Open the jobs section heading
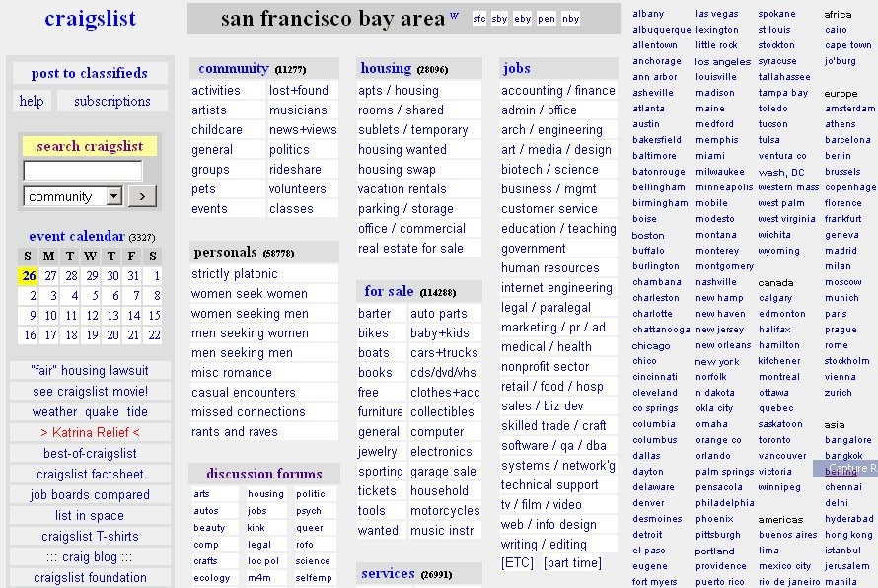Screen dimensions: 878x588 pyautogui.click(x=516, y=68)
